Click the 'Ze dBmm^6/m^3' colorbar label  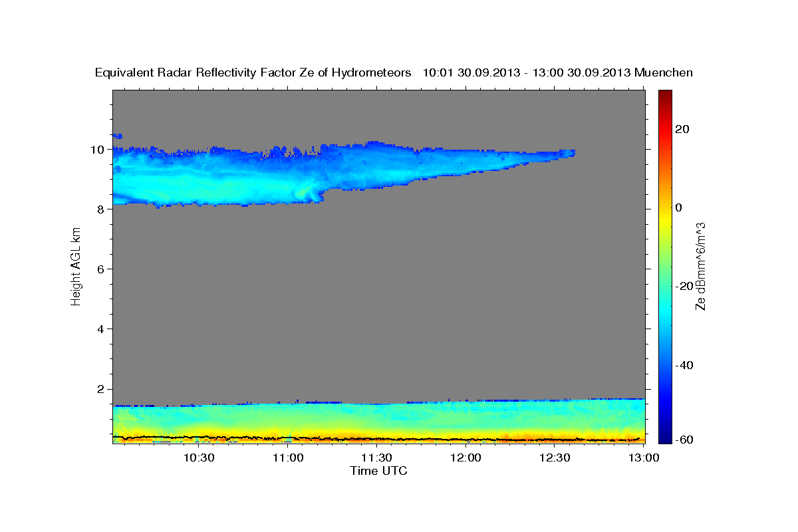pyautogui.click(x=700, y=266)
